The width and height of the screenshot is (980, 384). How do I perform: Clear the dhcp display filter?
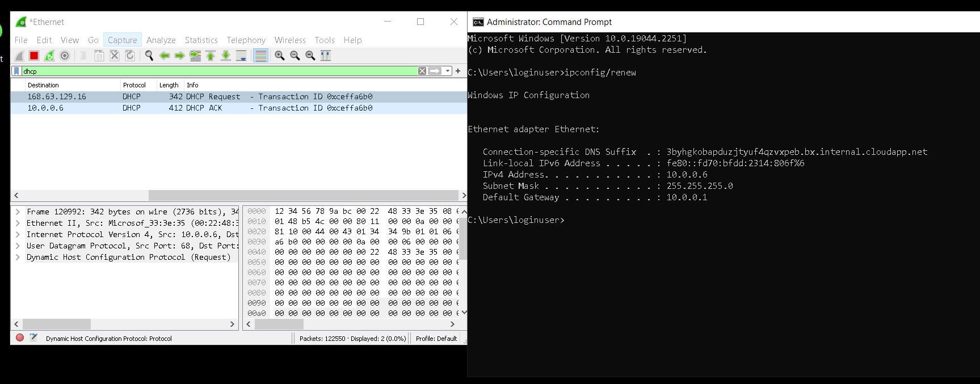pos(422,71)
